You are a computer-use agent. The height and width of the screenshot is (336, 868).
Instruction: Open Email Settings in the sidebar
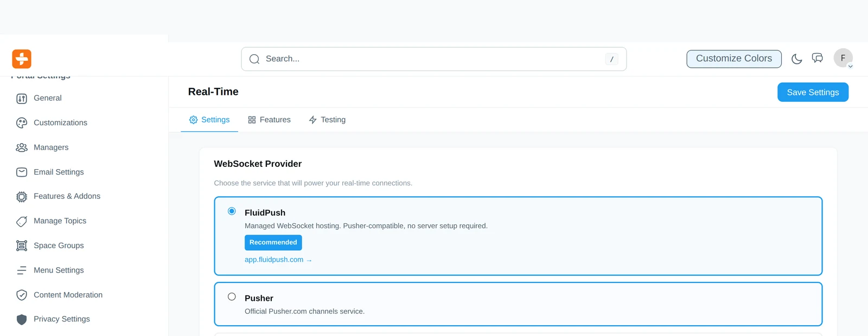tap(59, 172)
